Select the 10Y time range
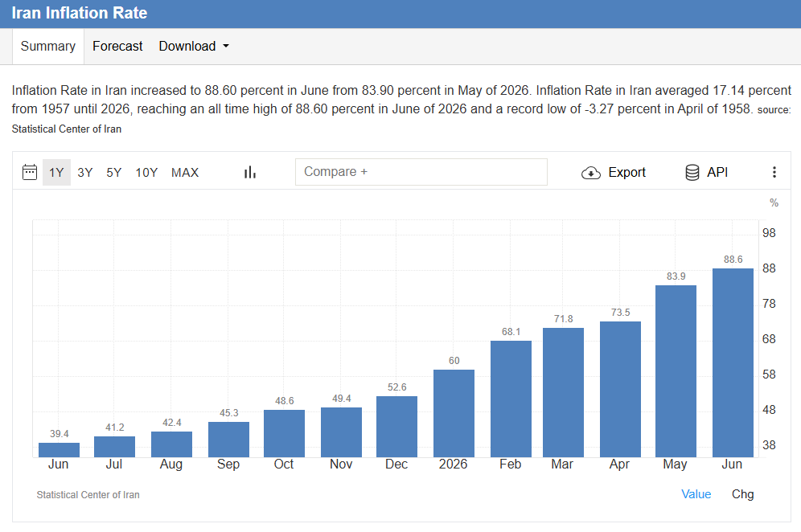Screen dimensions: 801x532 (146, 173)
